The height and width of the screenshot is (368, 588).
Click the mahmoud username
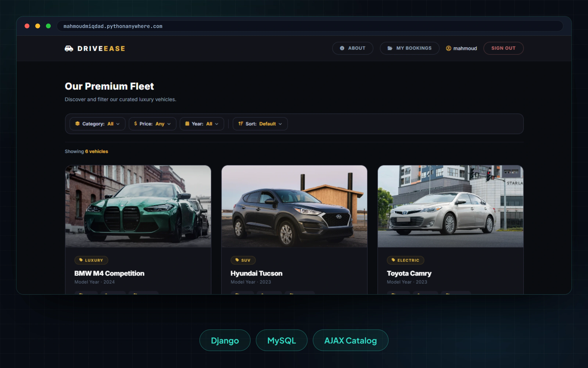click(x=465, y=48)
